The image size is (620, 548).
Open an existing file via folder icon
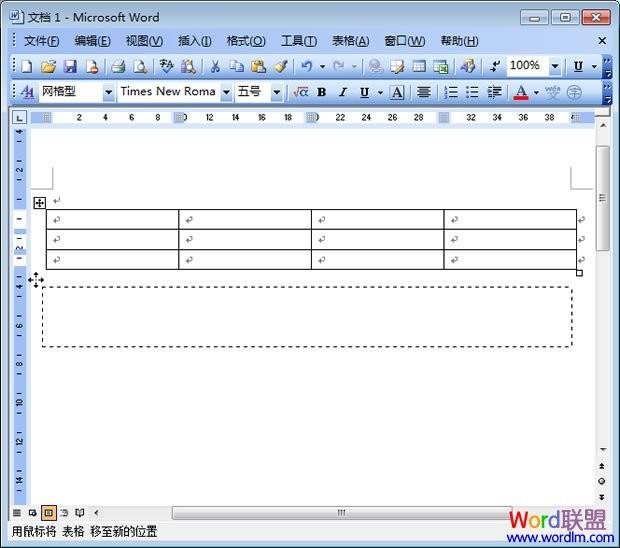(x=48, y=66)
